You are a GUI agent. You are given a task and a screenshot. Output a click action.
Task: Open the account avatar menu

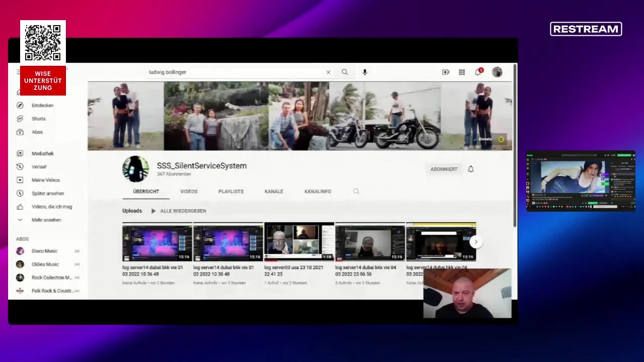[497, 72]
